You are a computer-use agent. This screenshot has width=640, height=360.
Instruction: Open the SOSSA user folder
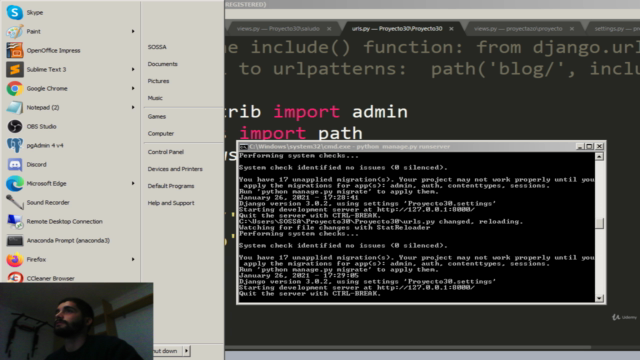(157, 47)
